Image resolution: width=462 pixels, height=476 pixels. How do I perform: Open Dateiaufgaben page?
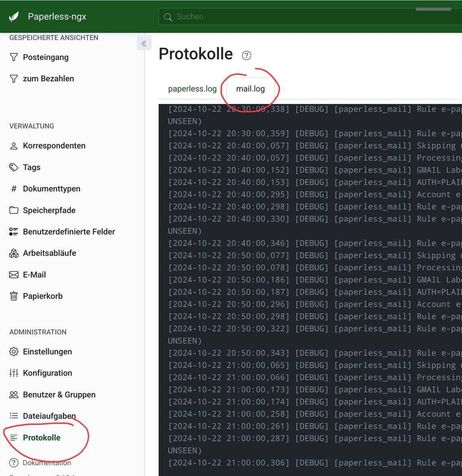pyautogui.click(x=49, y=416)
